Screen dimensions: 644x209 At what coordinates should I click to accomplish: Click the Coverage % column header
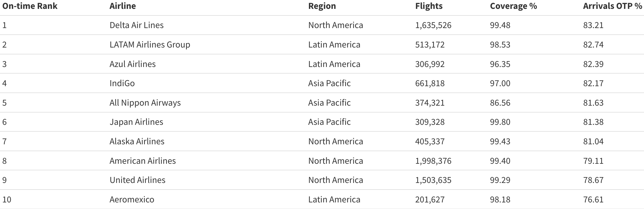(x=513, y=6)
